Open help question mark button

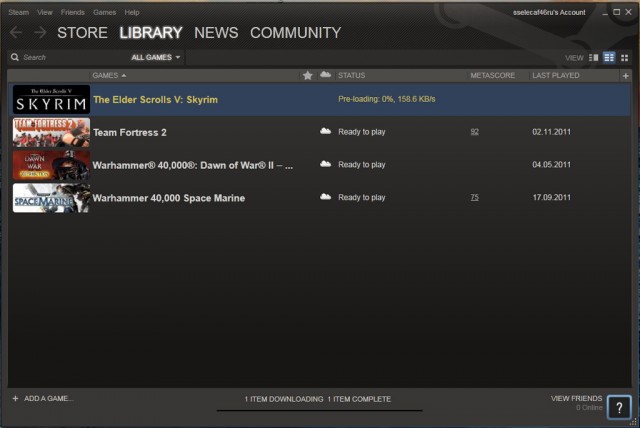point(619,407)
